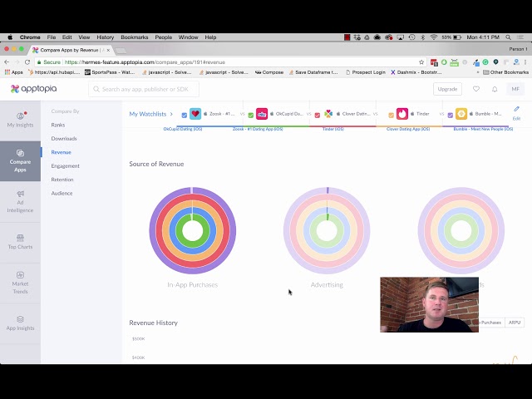
Task: Open App Insights section
Action: tap(20, 323)
